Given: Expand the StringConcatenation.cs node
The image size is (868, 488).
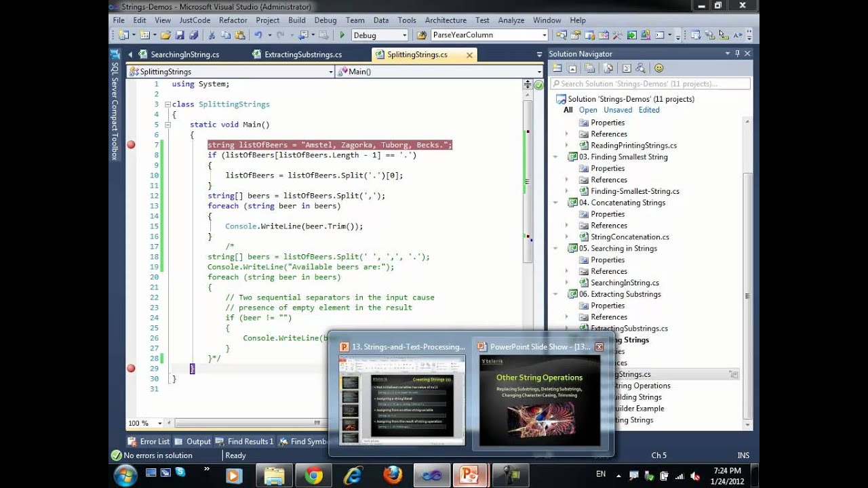Looking at the screenshot, I should click(567, 237).
